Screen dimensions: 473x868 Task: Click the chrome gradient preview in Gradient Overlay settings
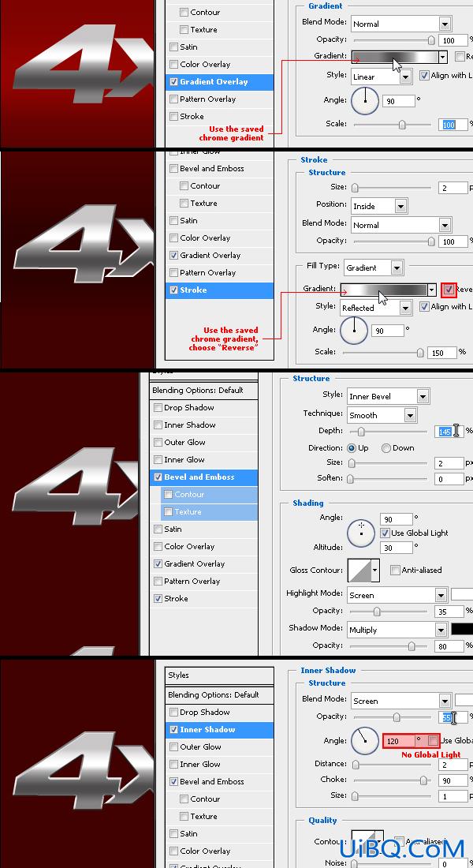(x=394, y=57)
